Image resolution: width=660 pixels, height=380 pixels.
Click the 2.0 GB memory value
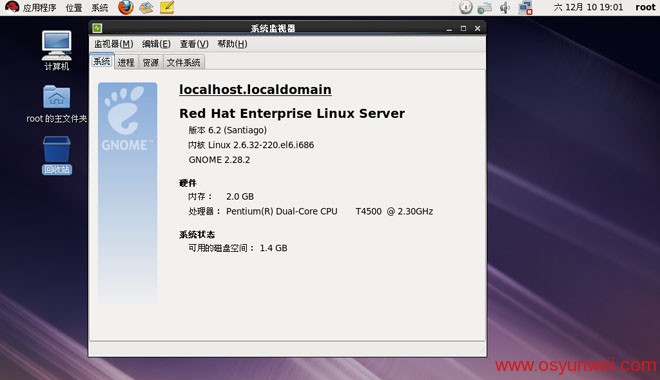point(240,197)
